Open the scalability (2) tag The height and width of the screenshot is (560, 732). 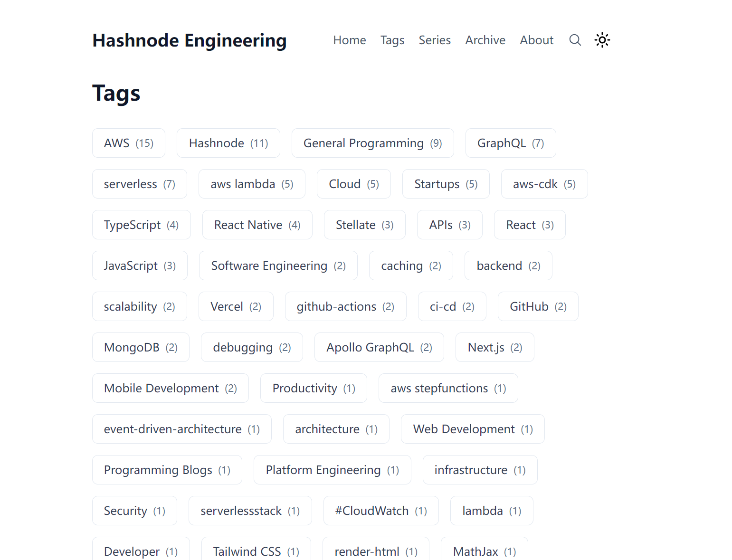click(x=140, y=306)
